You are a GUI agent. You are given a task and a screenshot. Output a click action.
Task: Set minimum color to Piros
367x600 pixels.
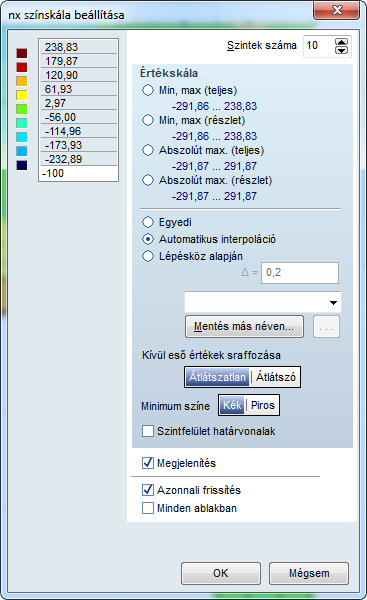pos(263,405)
